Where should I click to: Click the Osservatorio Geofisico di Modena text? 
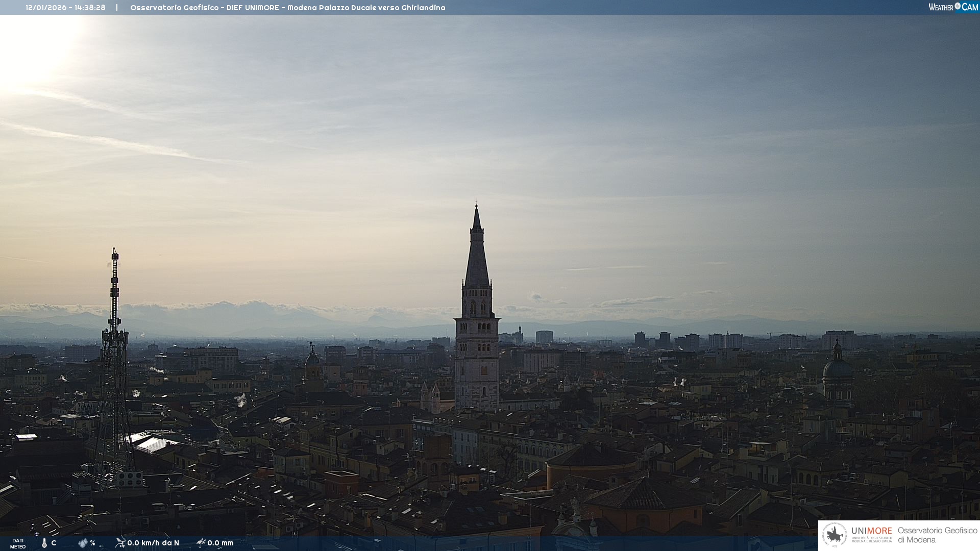pyautogui.click(x=937, y=535)
